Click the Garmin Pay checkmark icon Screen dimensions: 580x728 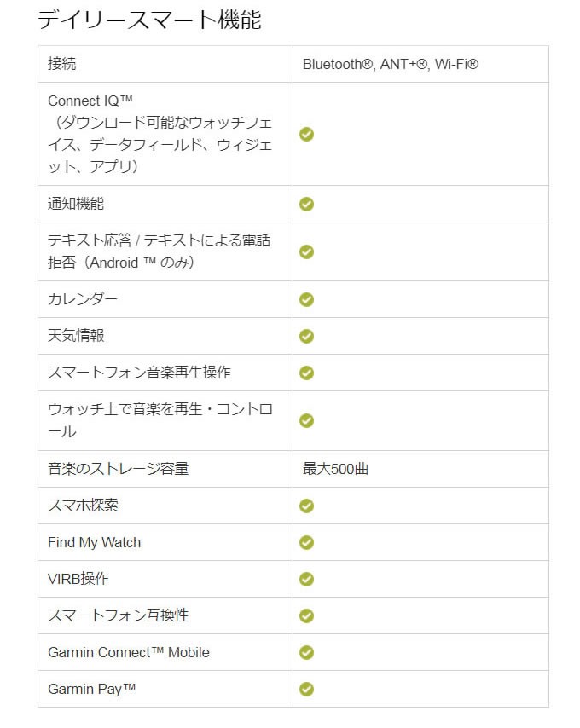tap(306, 689)
